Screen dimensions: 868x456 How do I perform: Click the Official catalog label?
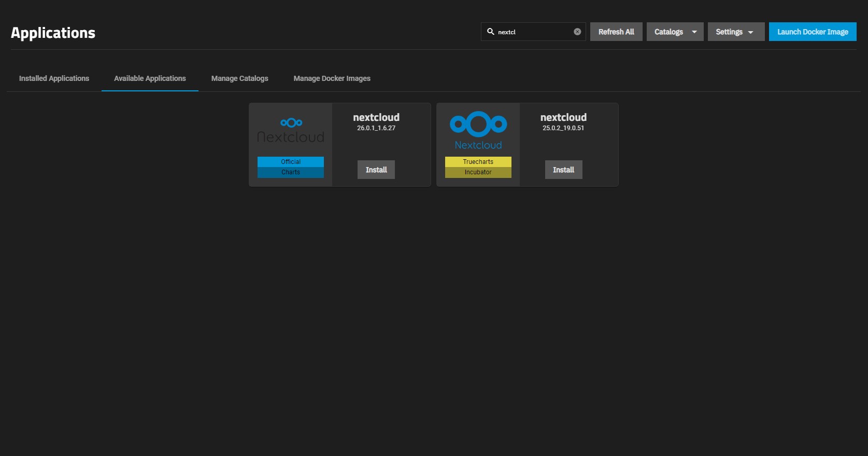coord(291,162)
